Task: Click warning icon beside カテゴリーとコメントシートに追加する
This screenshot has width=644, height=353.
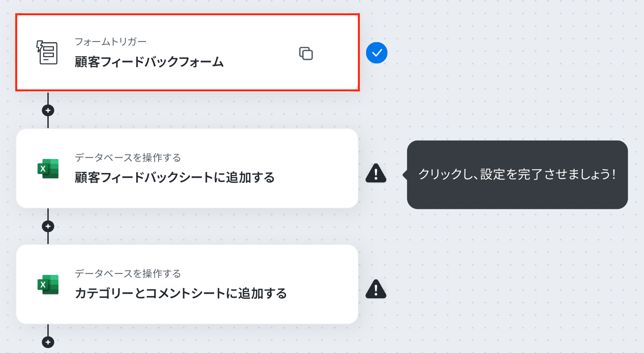Action: click(376, 289)
